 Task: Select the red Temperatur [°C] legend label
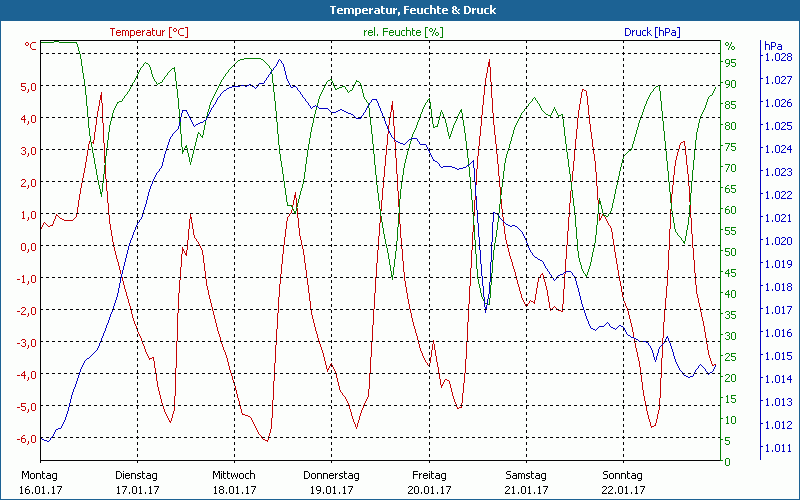[x=149, y=32]
